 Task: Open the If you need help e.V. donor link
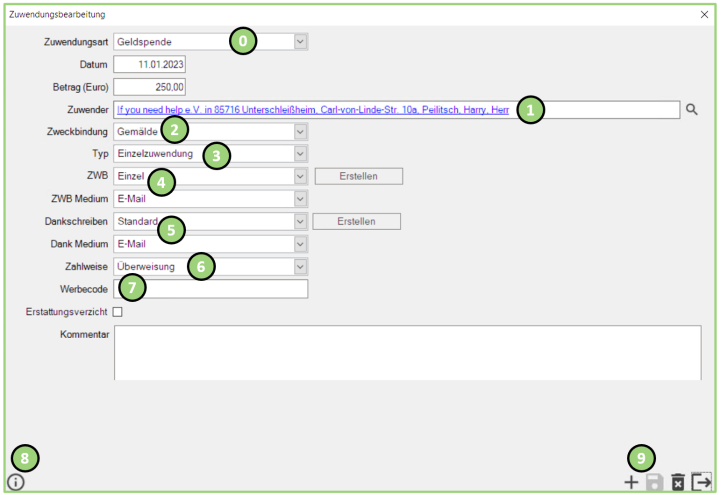(300, 110)
